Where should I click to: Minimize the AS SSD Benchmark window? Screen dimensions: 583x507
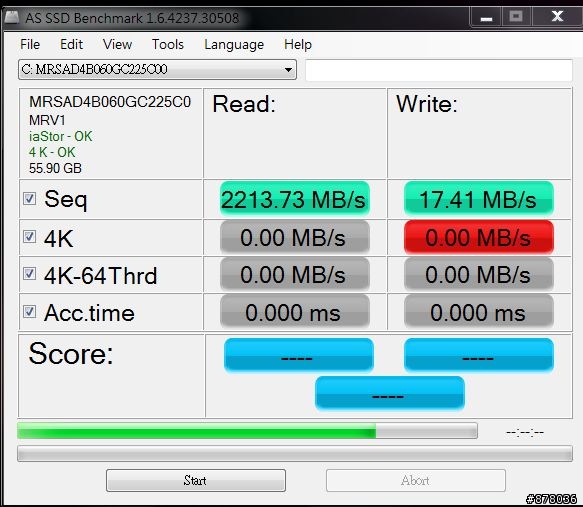click(x=486, y=17)
